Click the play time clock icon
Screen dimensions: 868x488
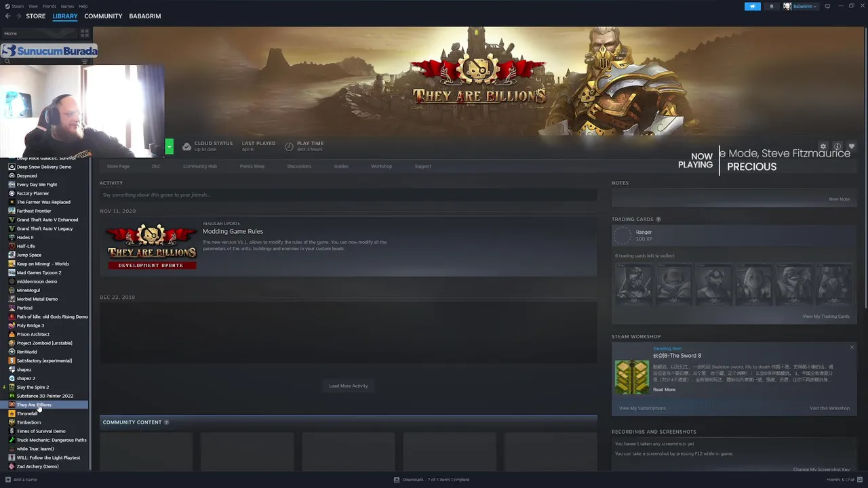(289, 146)
